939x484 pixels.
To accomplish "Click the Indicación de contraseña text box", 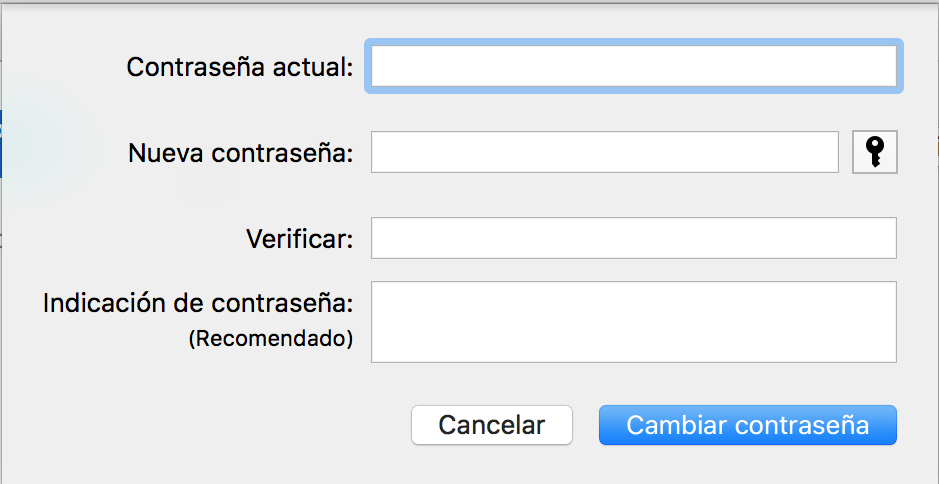I will [x=634, y=321].
